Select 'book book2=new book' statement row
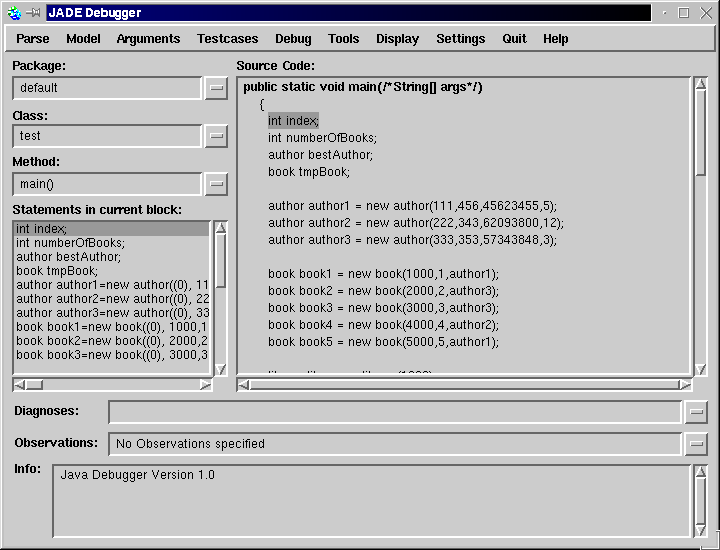The height and width of the screenshot is (550, 720). 112,341
